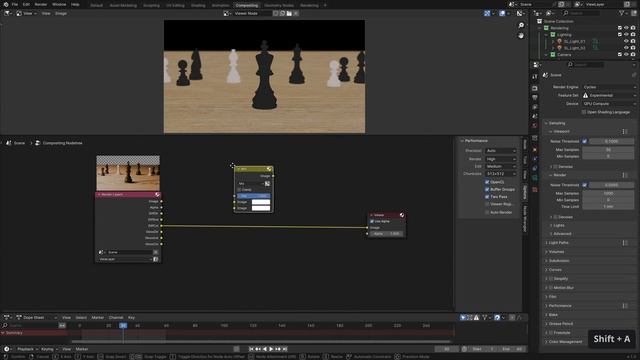The width and height of the screenshot is (640, 360).
Task: Expand the Light Paths panel
Action: click(x=558, y=243)
